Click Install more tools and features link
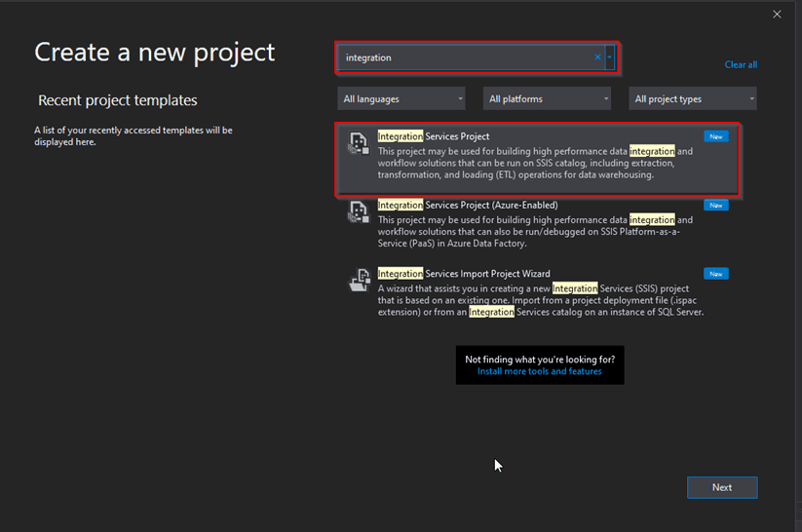802x532 pixels. coord(540,371)
